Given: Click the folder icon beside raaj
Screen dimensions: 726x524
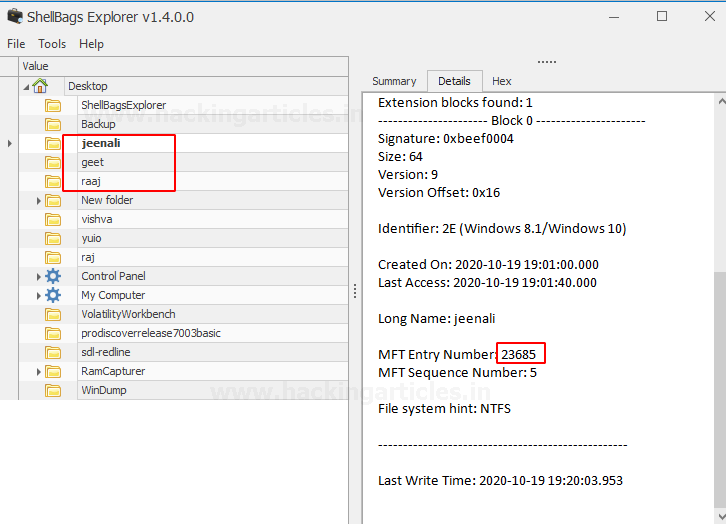Looking at the screenshot, I should tap(53, 181).
